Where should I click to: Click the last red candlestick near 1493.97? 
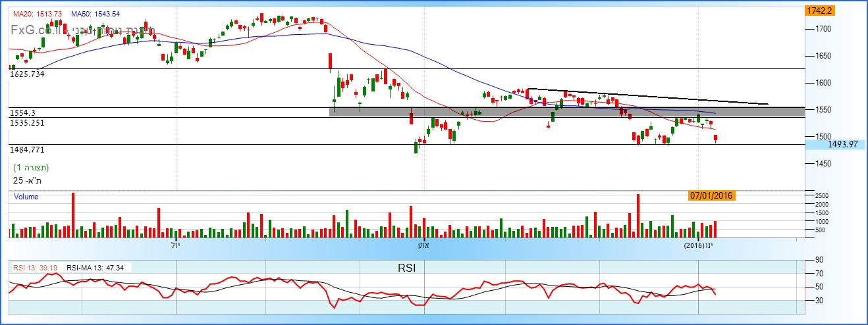coord(715,138)
